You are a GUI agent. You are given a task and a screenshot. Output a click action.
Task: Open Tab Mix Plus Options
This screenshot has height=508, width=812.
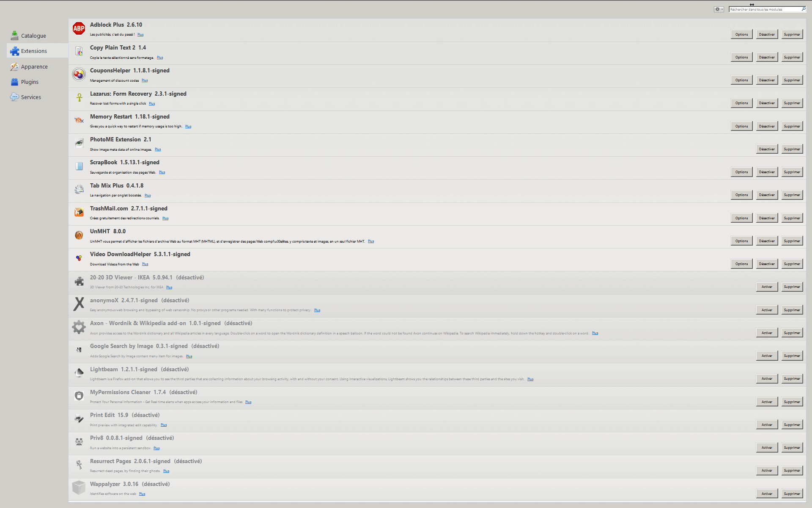tap(741, 195)
